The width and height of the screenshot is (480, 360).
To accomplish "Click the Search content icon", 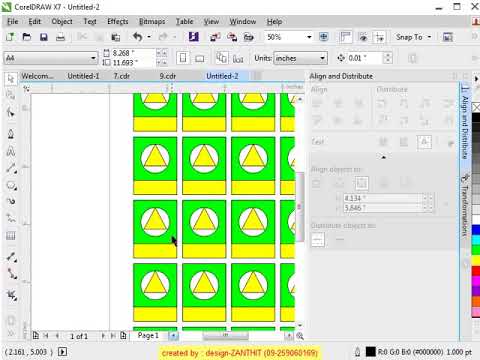I will point(194,37).
